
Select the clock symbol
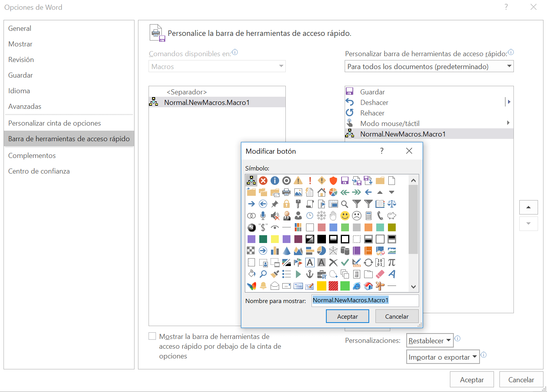[x=310, y=215]
